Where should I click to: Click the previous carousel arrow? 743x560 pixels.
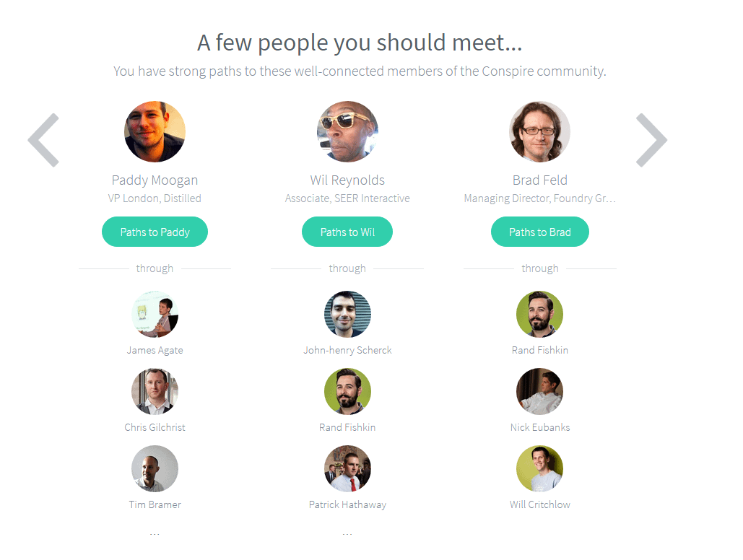coord(44,140)
